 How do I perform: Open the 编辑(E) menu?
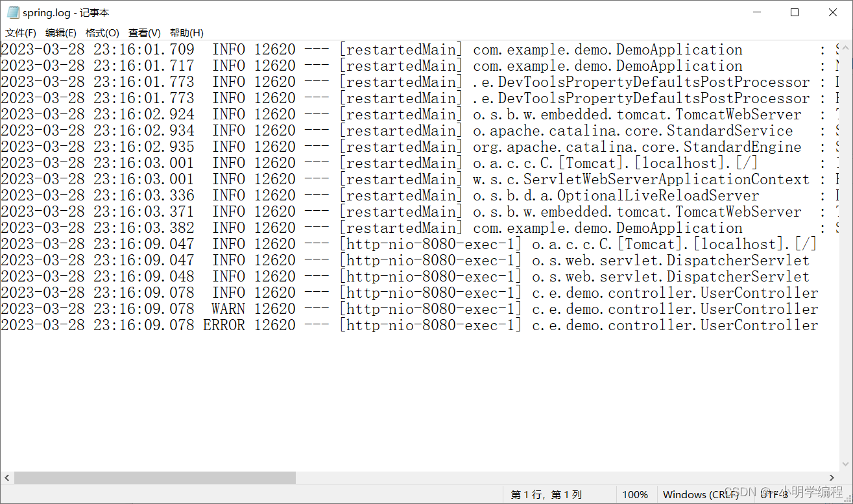point(60,33)
